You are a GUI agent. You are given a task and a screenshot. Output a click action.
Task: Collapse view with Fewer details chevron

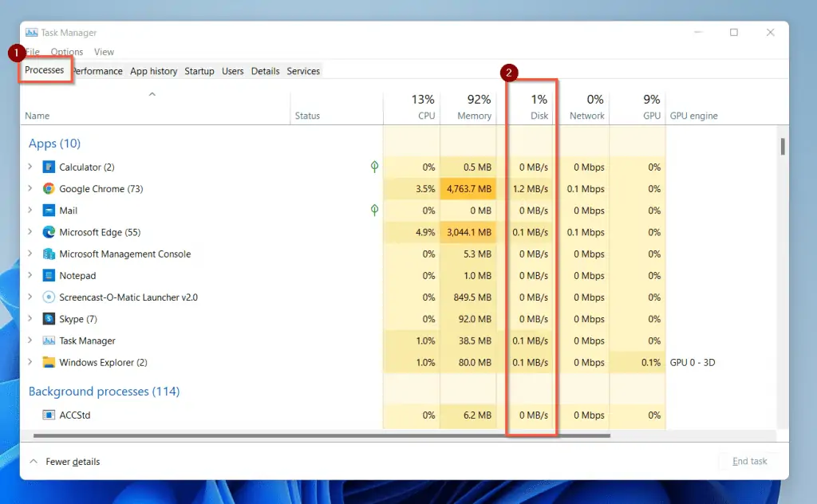click(x=34, y=461)
